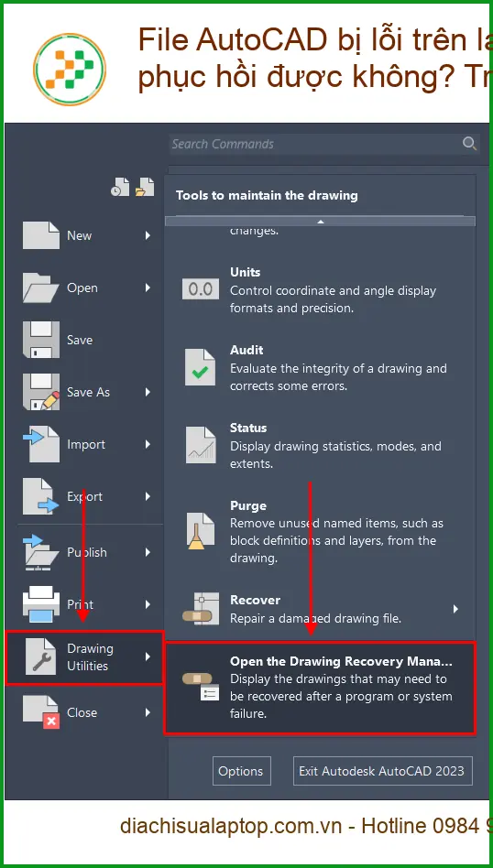Click the Recover bandage icon
The height and width of the screenshot is (868, 493).
point(200,608)
